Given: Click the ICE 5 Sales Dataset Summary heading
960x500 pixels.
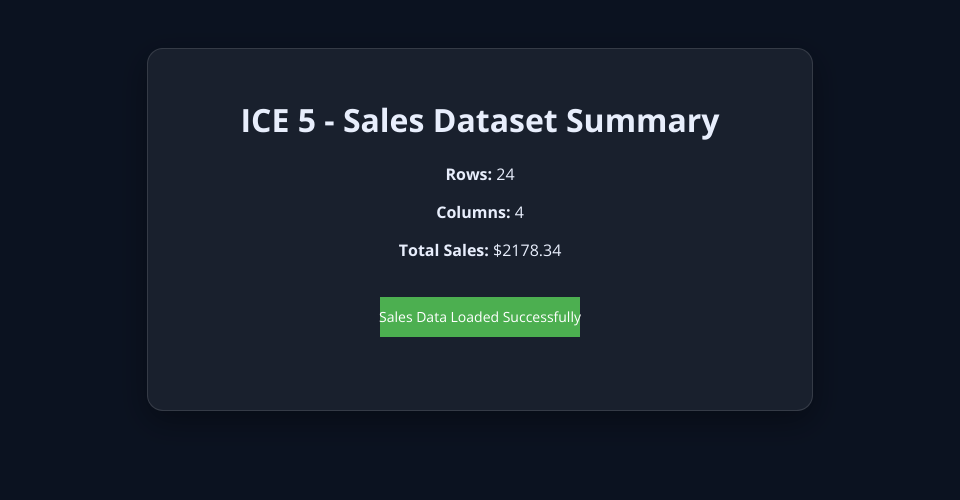Looking at the screenshot, I should 480,121.
